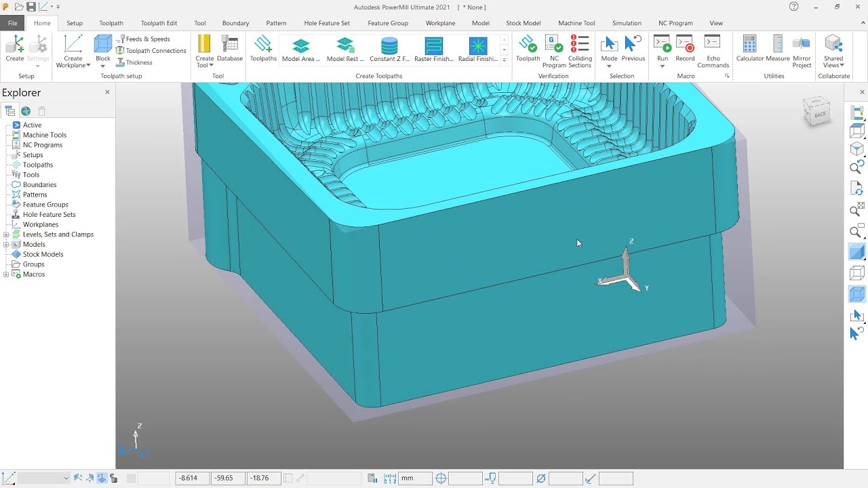
Task: Click the Help question mark icon
Action: click(794, 7)
